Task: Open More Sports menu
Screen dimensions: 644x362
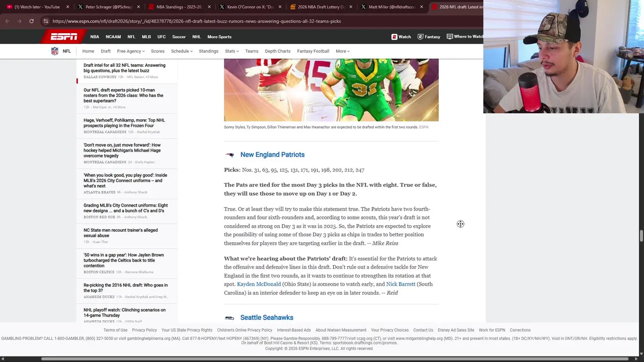Action: click(219, 37)
